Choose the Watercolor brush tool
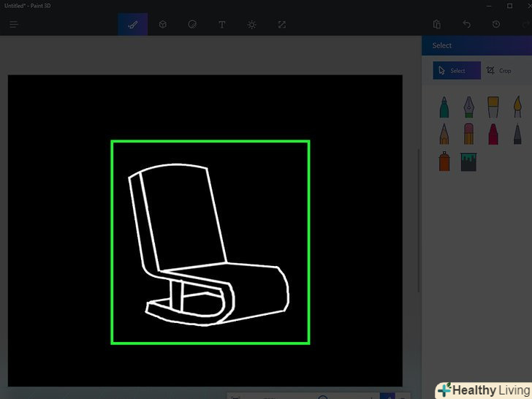Viewport: 532px width, 399px height. click(517, 107)
